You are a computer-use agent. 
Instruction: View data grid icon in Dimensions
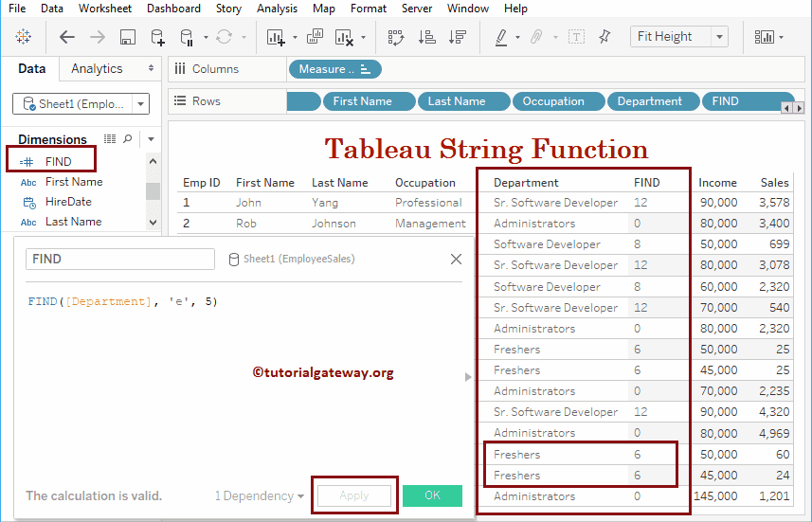click(110, 138)
